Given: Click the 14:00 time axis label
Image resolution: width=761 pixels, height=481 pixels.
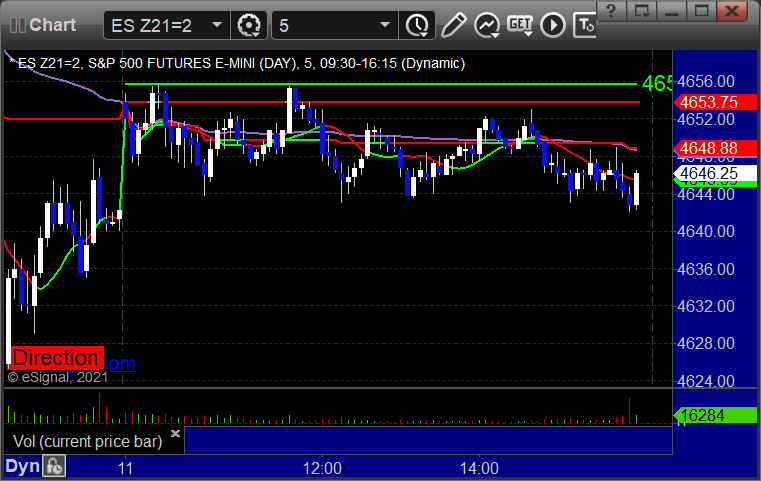Looking at the screenshot, I should pyautogui.click(x=479, y=468).
